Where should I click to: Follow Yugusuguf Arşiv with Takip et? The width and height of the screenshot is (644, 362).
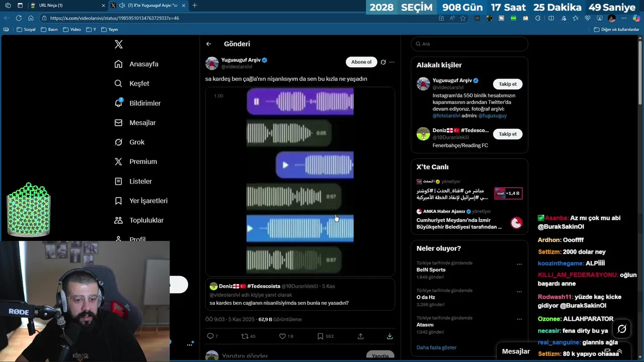pyautogui.click(x=508, y=84)
